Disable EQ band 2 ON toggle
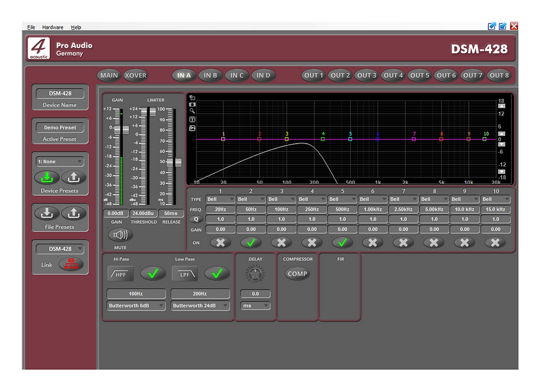 pos(251,243)
